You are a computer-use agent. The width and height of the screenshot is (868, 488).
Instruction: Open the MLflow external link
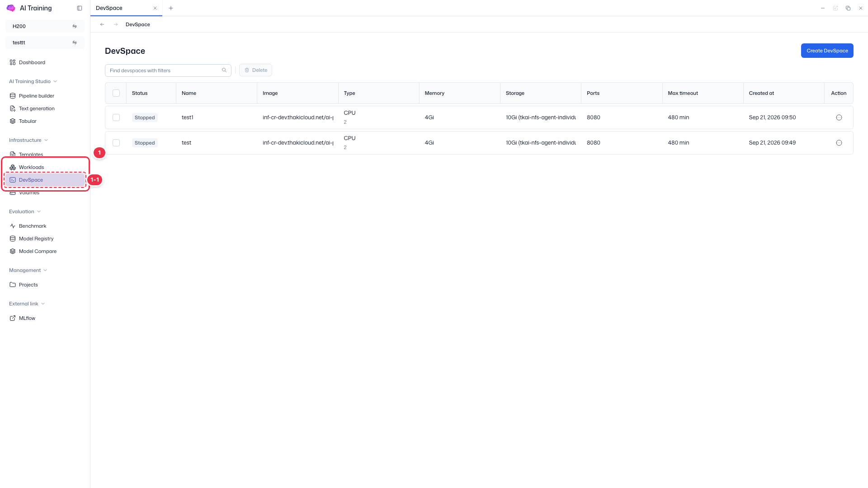[x=27, y=318]
